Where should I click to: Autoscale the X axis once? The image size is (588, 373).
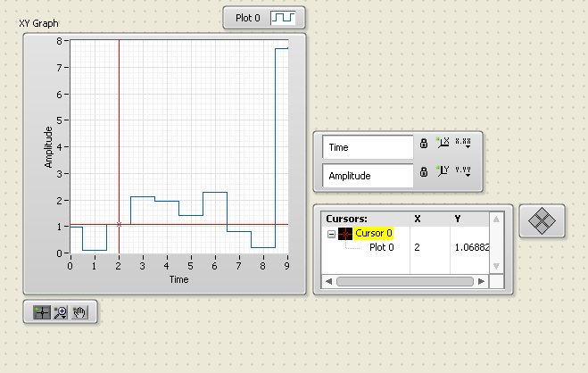[x=443, y=143]
